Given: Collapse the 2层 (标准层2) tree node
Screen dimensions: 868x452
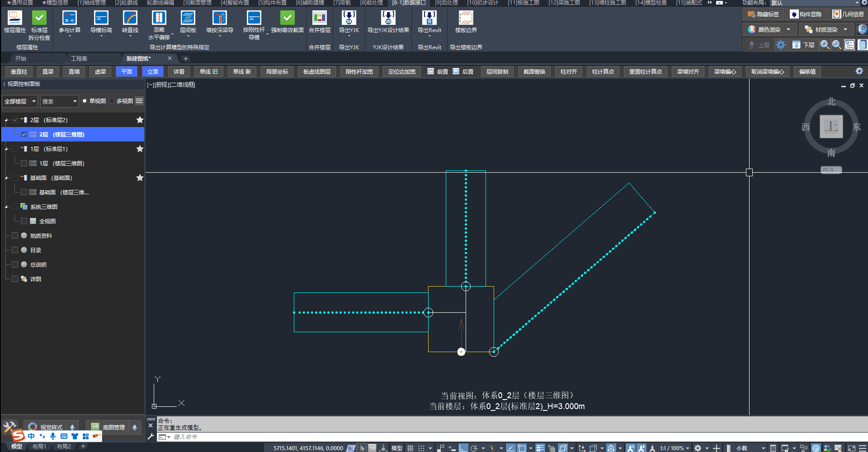Looking at the screenshot, I should click(6, 120).
